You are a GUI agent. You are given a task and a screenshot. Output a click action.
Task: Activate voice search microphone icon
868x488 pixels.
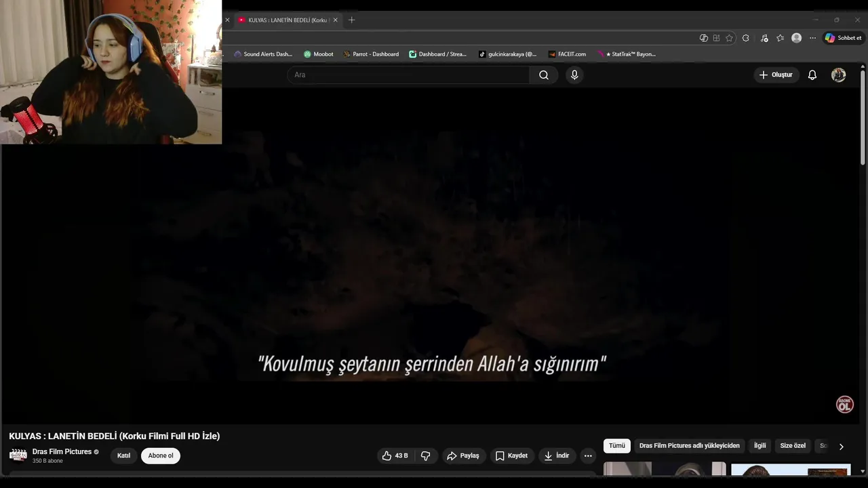coord(574,75)
